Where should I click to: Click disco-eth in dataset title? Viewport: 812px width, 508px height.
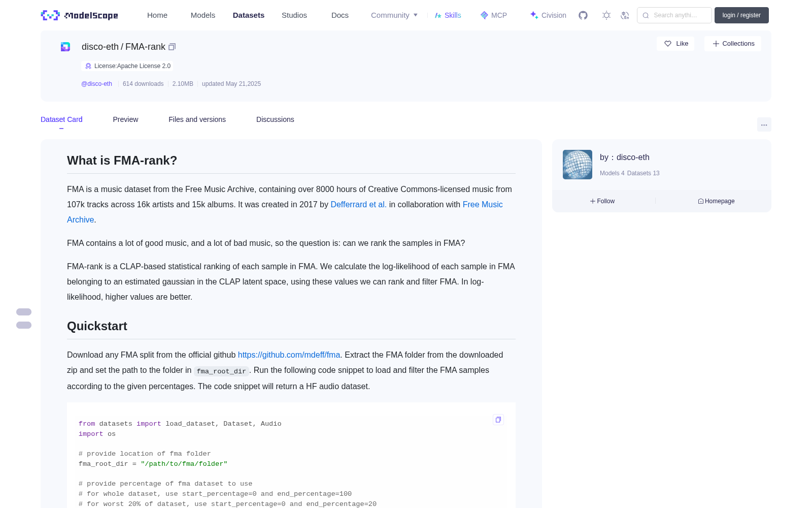100,47
